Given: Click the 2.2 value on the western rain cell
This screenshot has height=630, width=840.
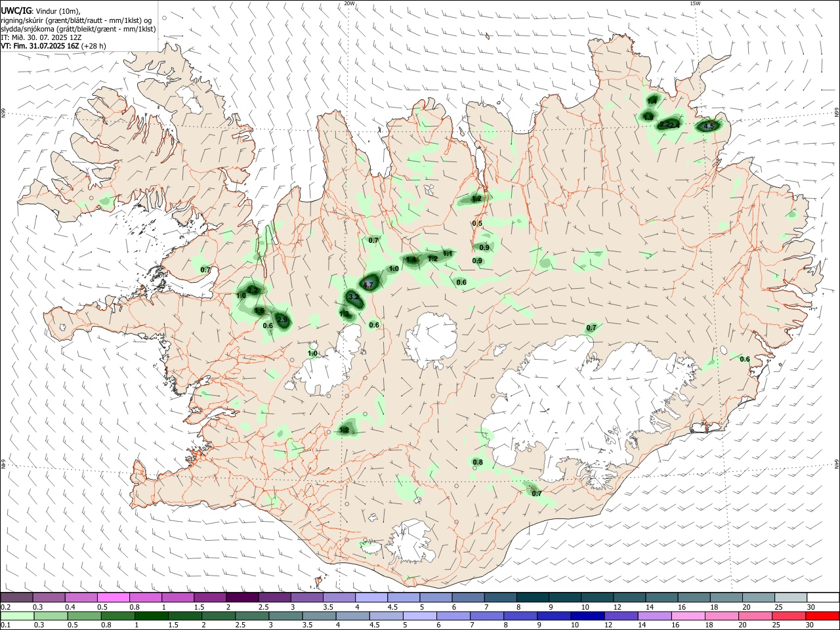Looking at the screenshot, I should 253,290.
